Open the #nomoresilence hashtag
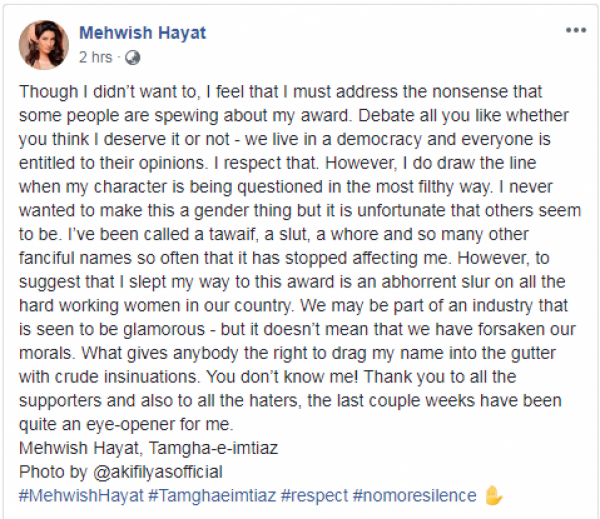Screen dimensions: 600x519 414,494
